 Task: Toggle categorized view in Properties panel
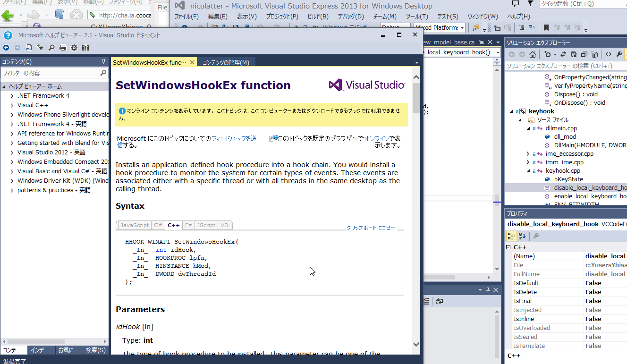pyautogui.click(x=511, y=236)
